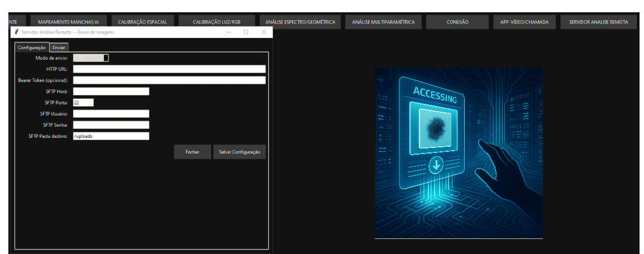Viewport: 644px width, 254px height.
Task: Focus the Bearer Token field
Action: (x=169, y=80)
